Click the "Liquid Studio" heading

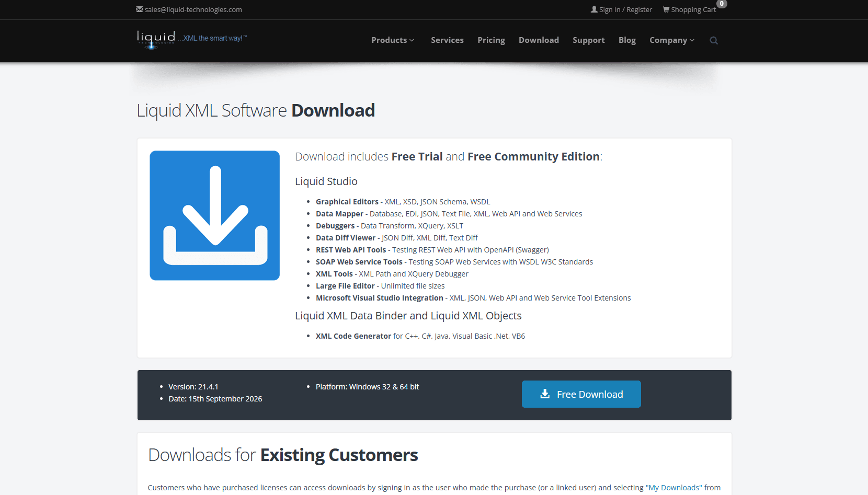(x=326, y=181)
